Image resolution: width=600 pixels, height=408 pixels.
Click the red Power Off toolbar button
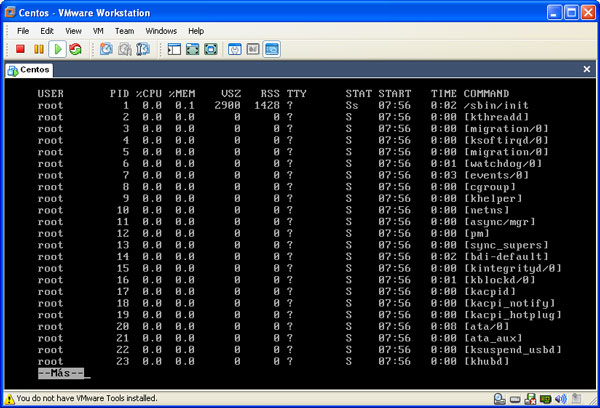click(x=20, y=49)
